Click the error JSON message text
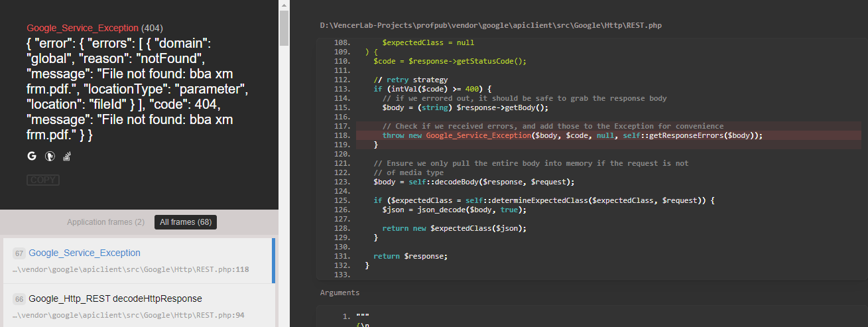 point(137,89)
